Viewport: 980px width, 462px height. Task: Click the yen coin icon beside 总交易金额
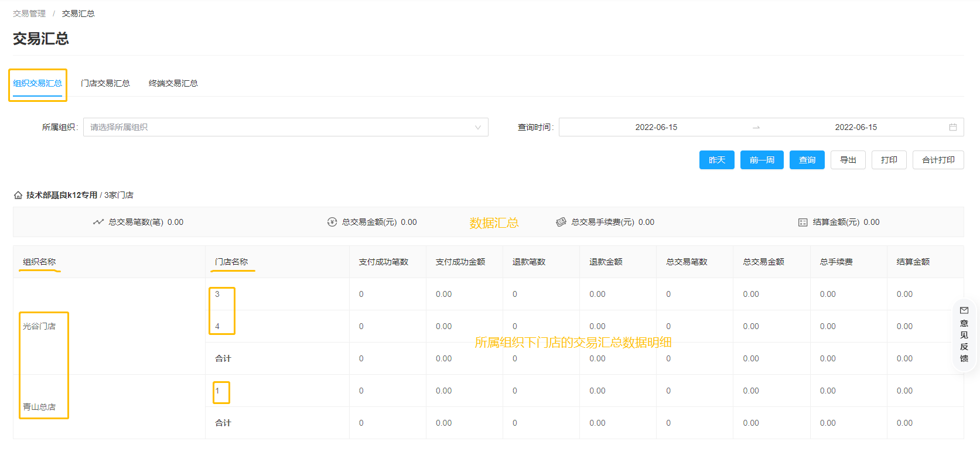pyautogui.click(x=332, y=222)
